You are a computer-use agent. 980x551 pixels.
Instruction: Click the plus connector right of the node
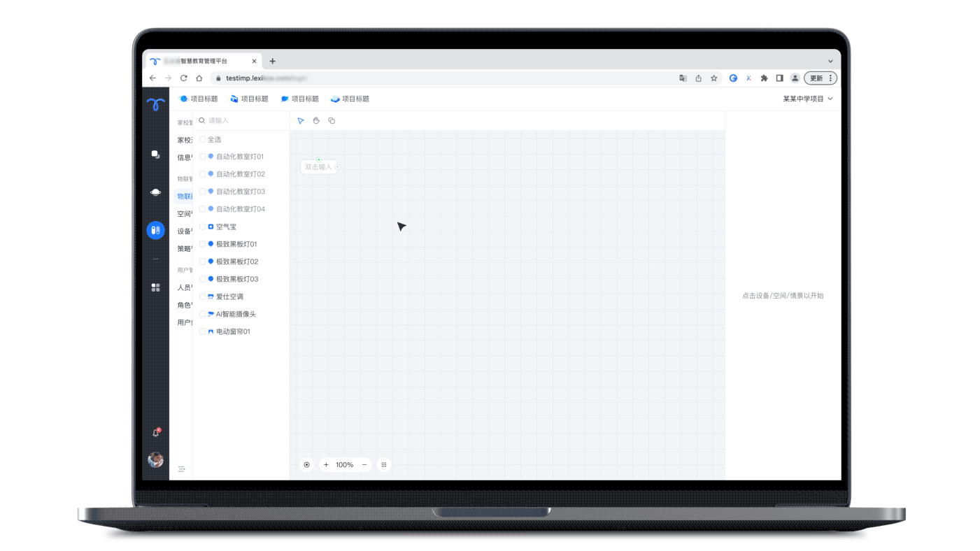tap(337, 167)
